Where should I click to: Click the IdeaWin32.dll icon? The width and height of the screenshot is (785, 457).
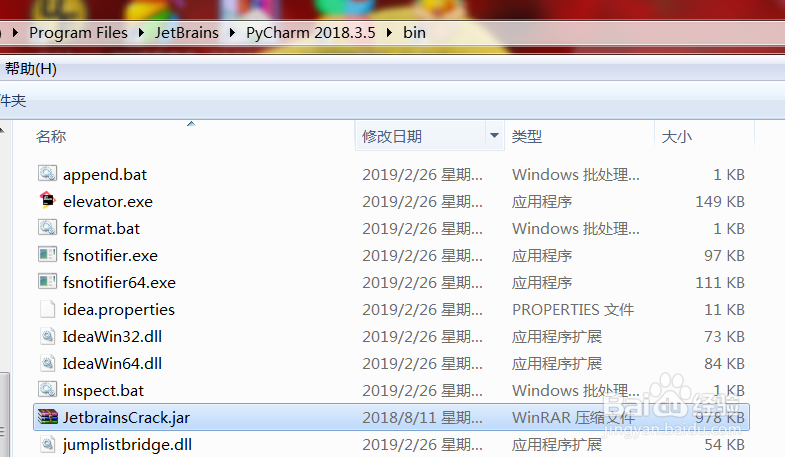(x=48, y=336)
